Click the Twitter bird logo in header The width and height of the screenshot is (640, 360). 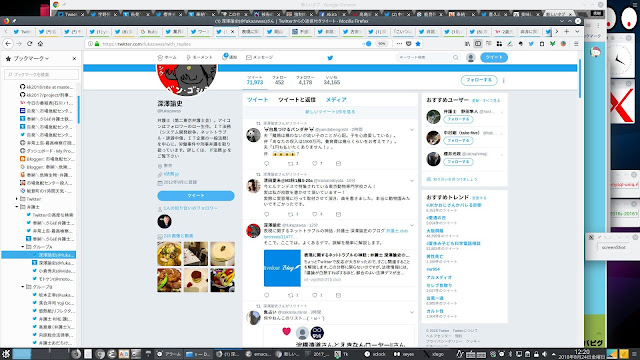(330, 58)
